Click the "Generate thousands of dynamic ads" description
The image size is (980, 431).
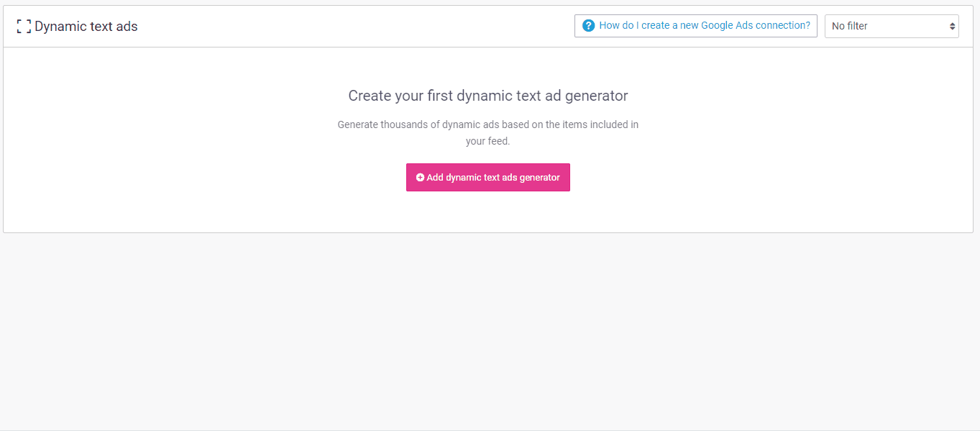(x=487, y=124)
